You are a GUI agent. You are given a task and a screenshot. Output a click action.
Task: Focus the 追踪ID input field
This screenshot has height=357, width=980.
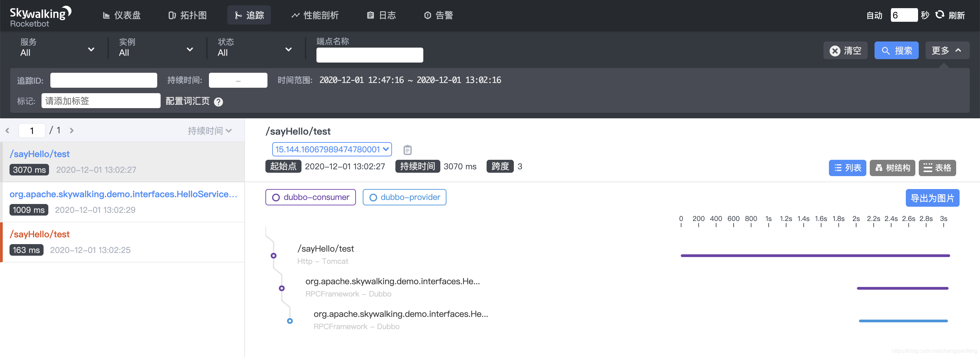103,80
